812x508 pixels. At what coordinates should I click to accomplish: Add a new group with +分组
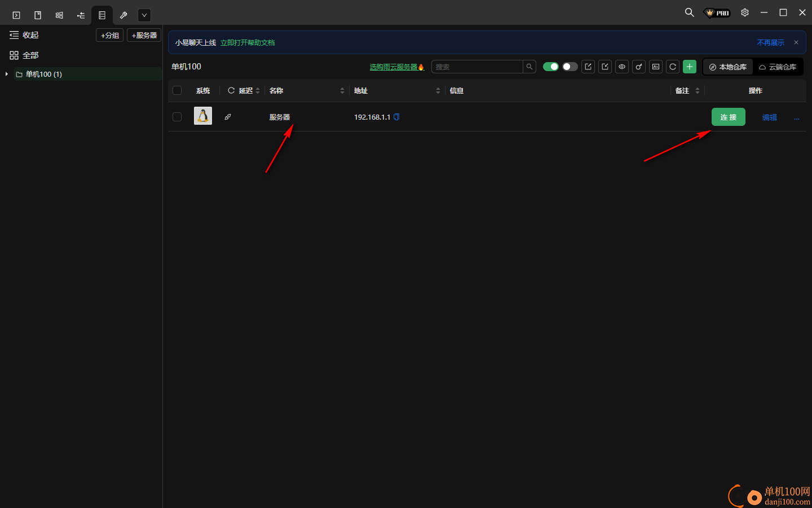(109, 35)
